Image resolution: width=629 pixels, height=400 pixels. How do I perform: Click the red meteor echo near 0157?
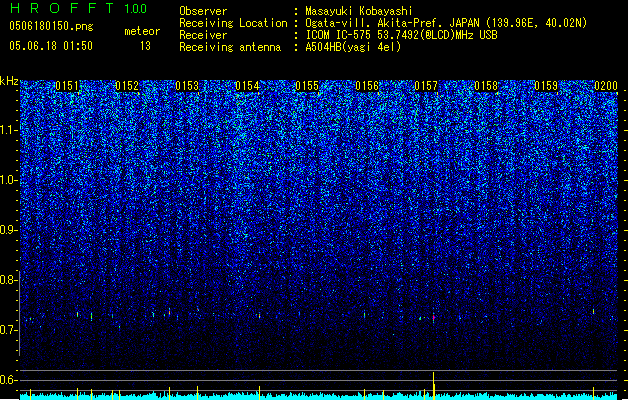(434, 317)
